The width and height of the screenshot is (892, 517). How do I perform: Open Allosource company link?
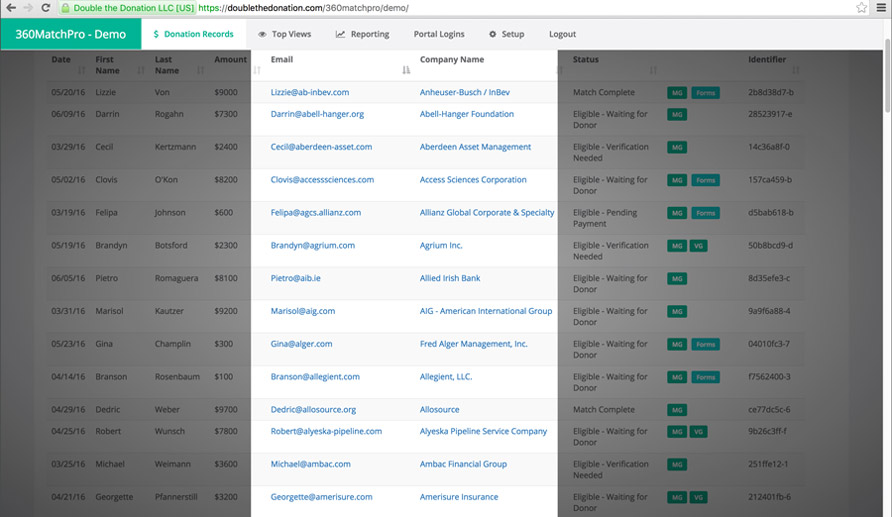point(439,410)
